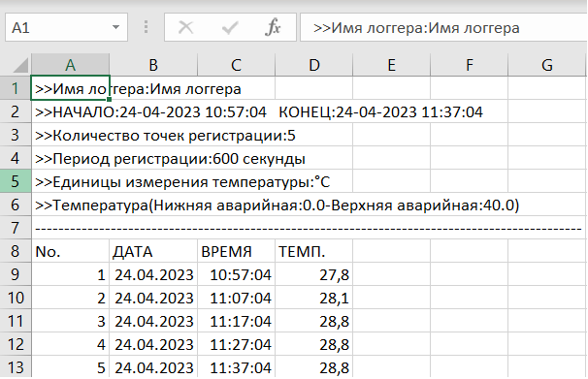Click date cell '24.04.2023' in row 12

coord(153,344)
